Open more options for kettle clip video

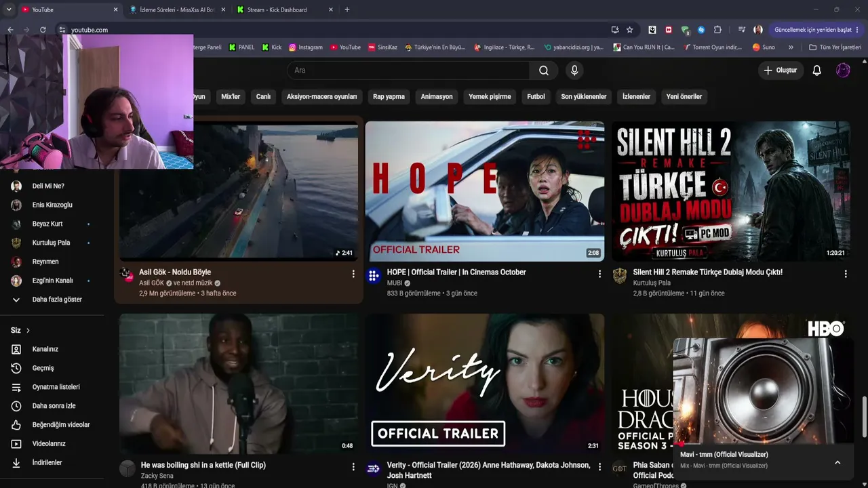coord(353,467)
